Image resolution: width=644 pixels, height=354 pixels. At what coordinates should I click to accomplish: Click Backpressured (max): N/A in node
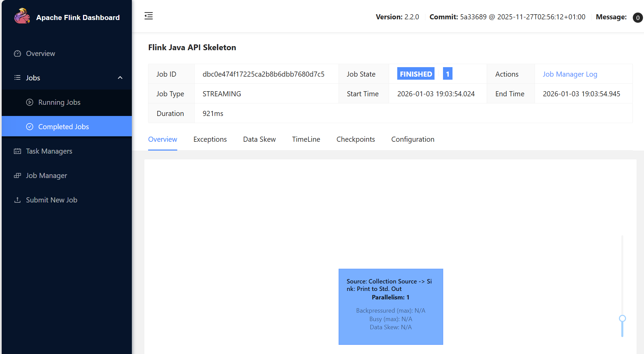pyautogui.click(x=390, y=311)
